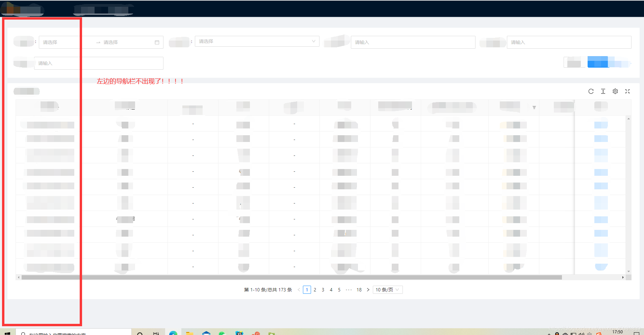This screenshot has width=644, height=335.
Task: Go to page 5
Action: pos(339,290)
